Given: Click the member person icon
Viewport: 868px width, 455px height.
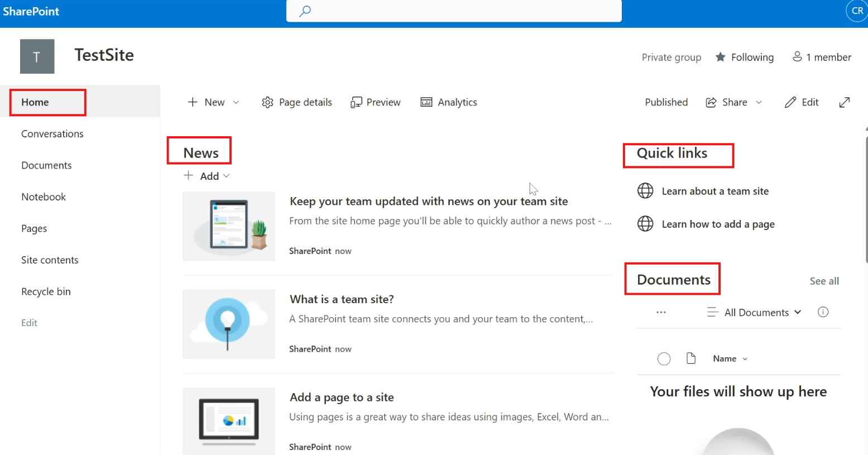Looking at the screenshot, I should tap(797, 56).
